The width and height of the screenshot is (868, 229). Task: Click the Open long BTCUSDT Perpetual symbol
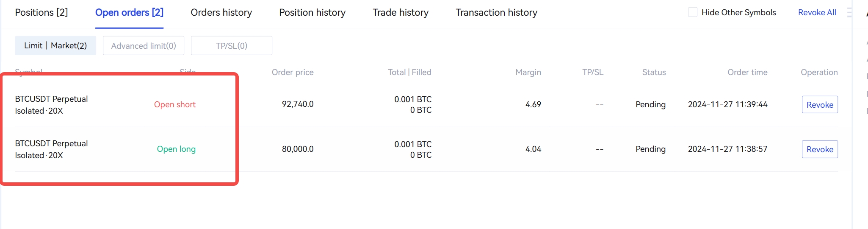51,144
